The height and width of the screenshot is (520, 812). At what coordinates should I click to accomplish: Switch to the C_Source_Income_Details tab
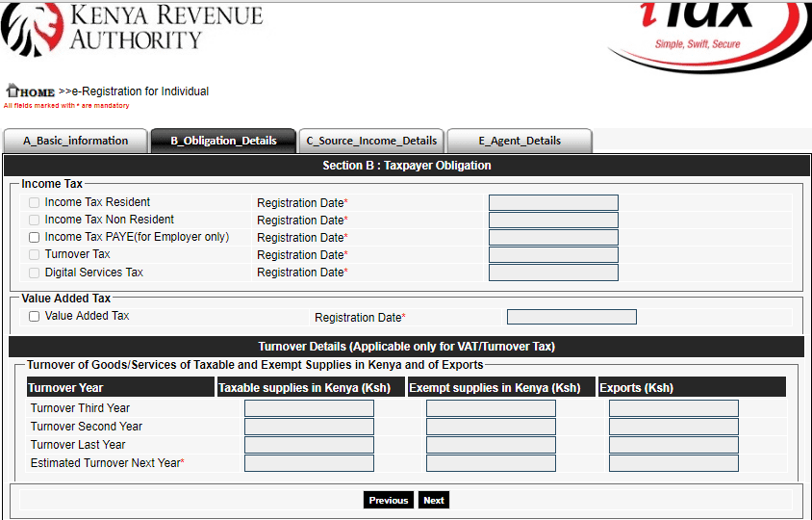tap(371, 141)
